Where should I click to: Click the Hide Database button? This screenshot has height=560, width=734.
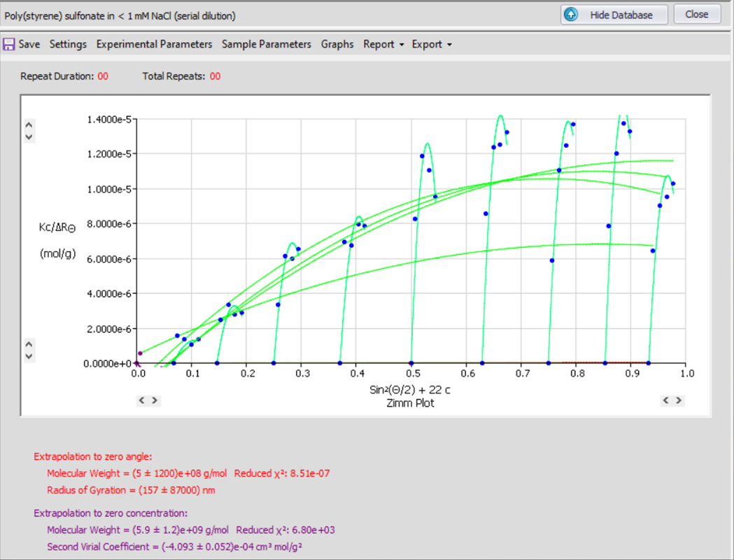coord(614,15)
